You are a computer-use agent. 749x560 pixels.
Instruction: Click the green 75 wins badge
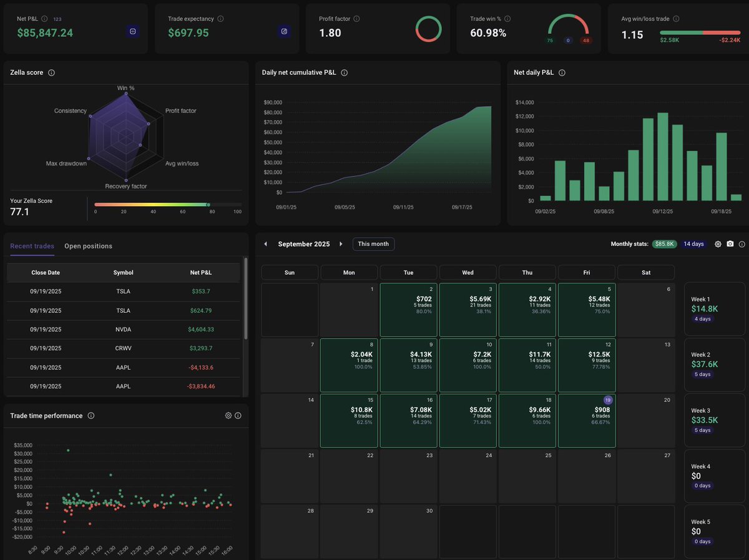coord(550,41)
